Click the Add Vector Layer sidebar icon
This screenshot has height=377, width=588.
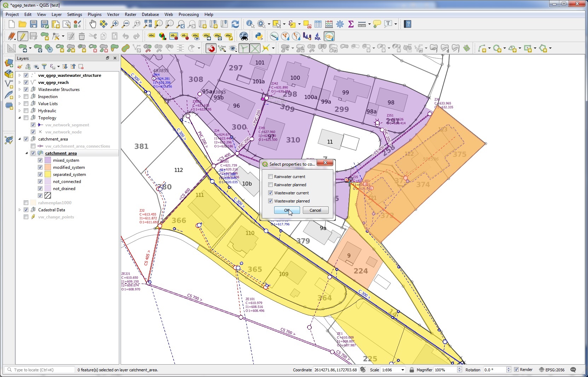pyautogui.click(x=9, y=84)
